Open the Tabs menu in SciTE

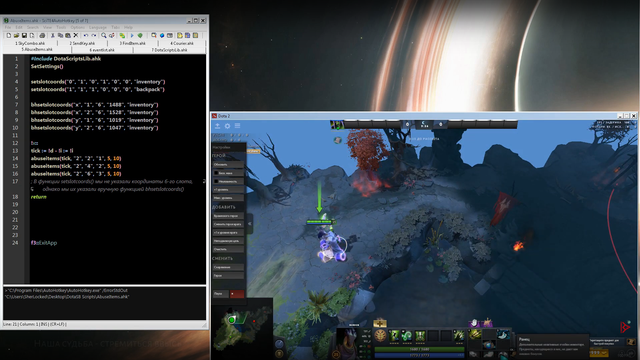116,27
